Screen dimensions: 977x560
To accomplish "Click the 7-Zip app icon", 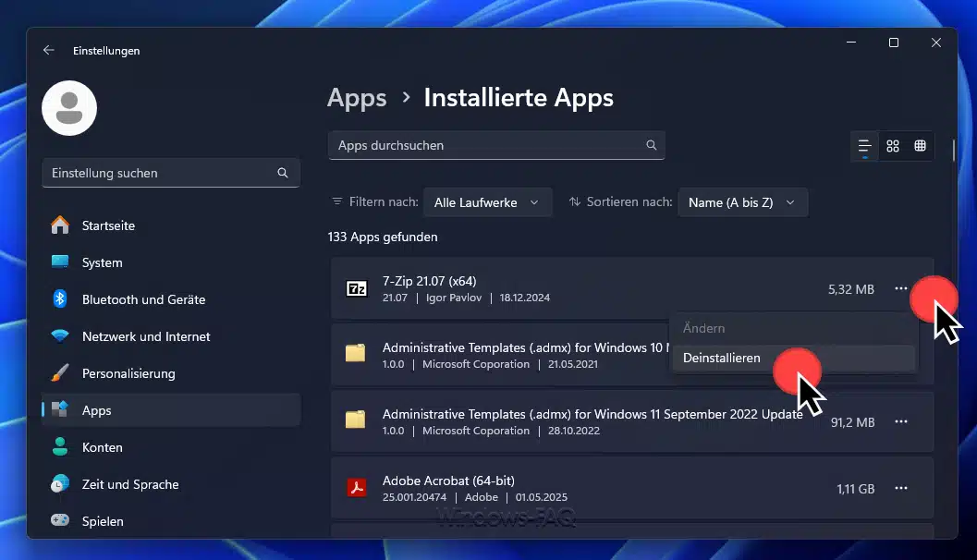I will click(356, 289).
